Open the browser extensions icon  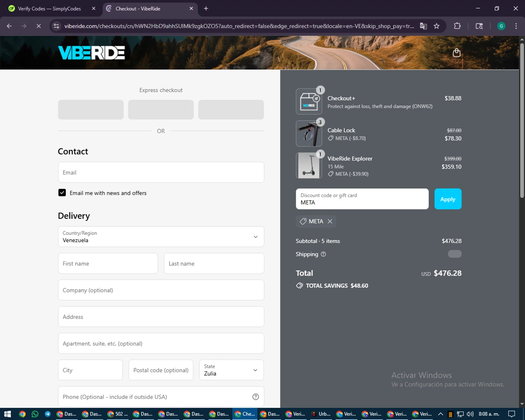coord(457,26)
